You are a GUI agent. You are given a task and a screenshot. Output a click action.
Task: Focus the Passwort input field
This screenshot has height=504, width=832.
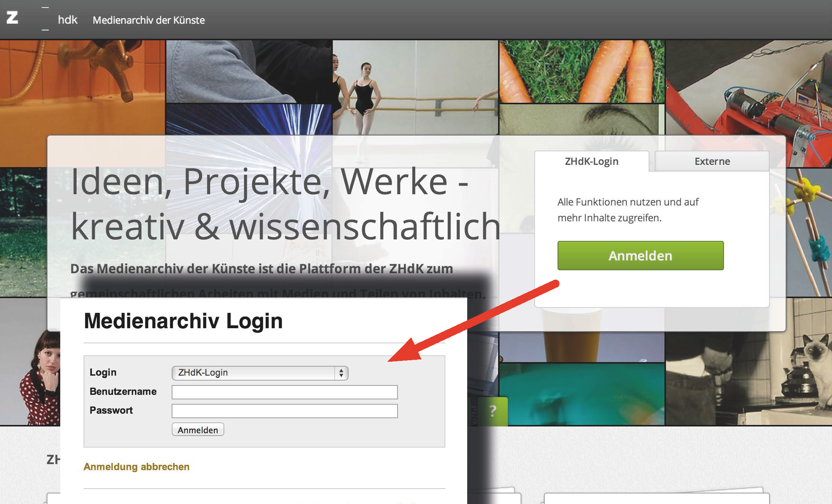point(285,411)
